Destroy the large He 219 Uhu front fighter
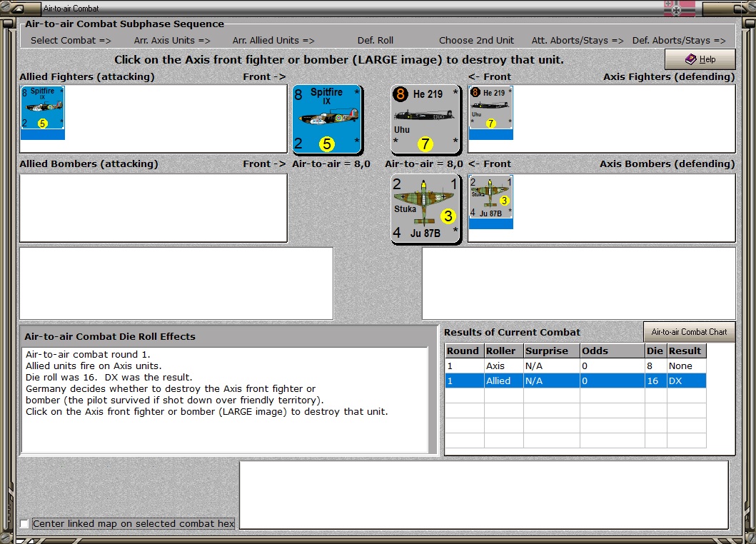This screenshot has height=544, width=756. pos(425,120)
